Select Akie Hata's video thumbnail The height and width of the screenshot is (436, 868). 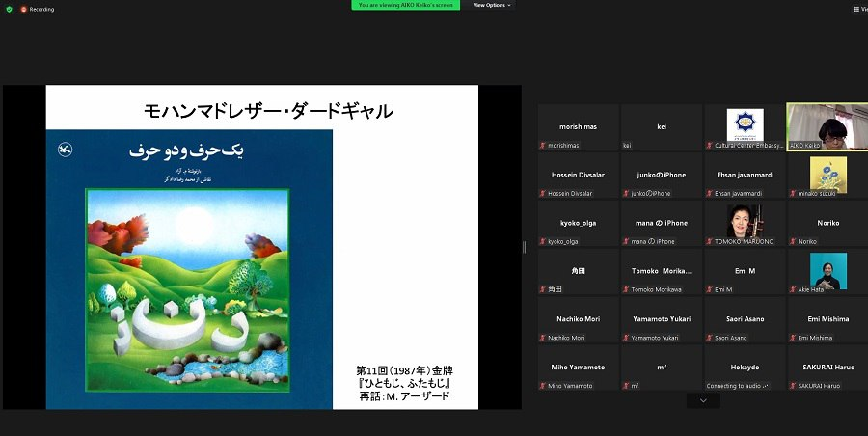pyautogui.click(x=827, y=270)
